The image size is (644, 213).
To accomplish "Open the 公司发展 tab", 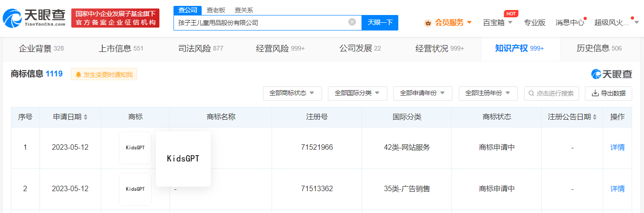I will pyautogui.click(x=360, y=49).
